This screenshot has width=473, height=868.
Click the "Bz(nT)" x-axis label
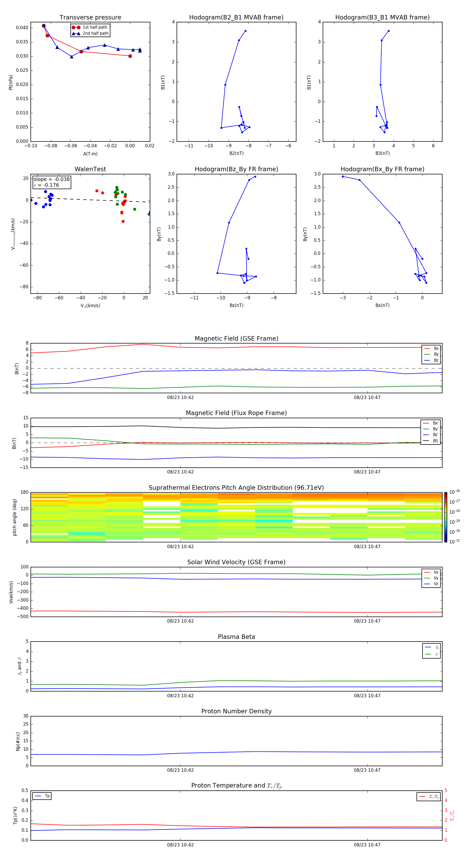point(236,305)
